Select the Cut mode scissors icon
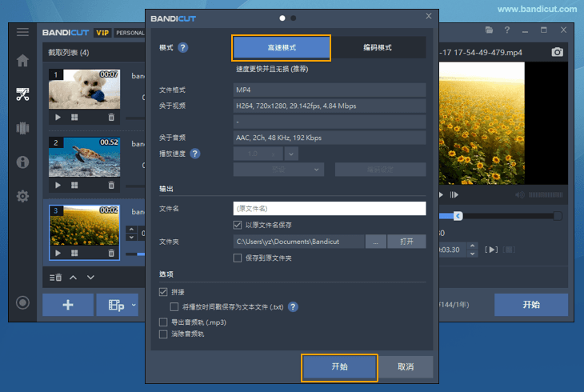584x392 pixels. click(22, 94)
